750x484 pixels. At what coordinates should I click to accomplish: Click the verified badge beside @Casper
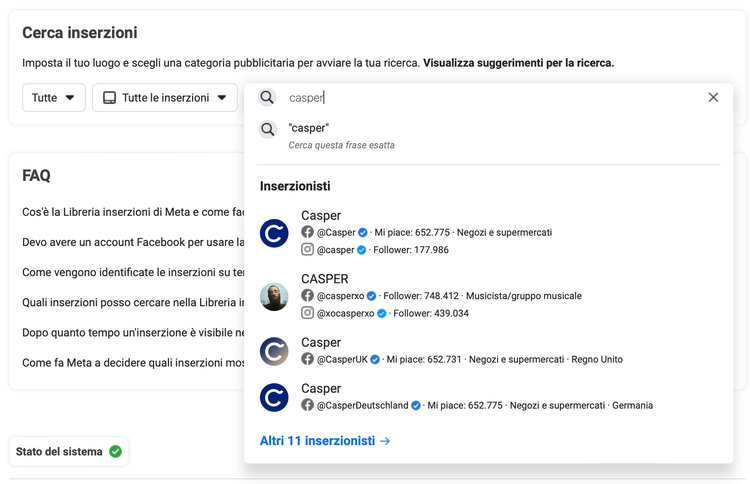coord(363,232)
